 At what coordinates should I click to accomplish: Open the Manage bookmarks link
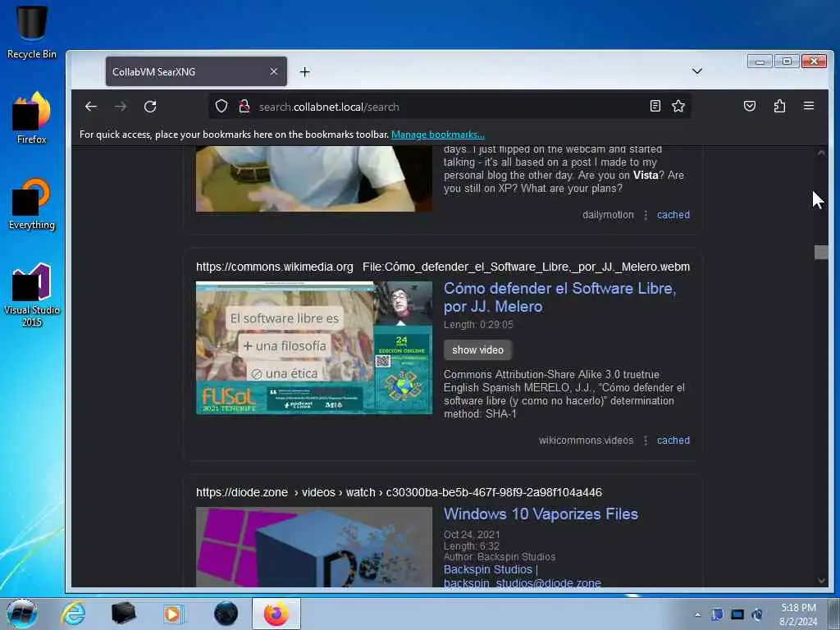438,135
